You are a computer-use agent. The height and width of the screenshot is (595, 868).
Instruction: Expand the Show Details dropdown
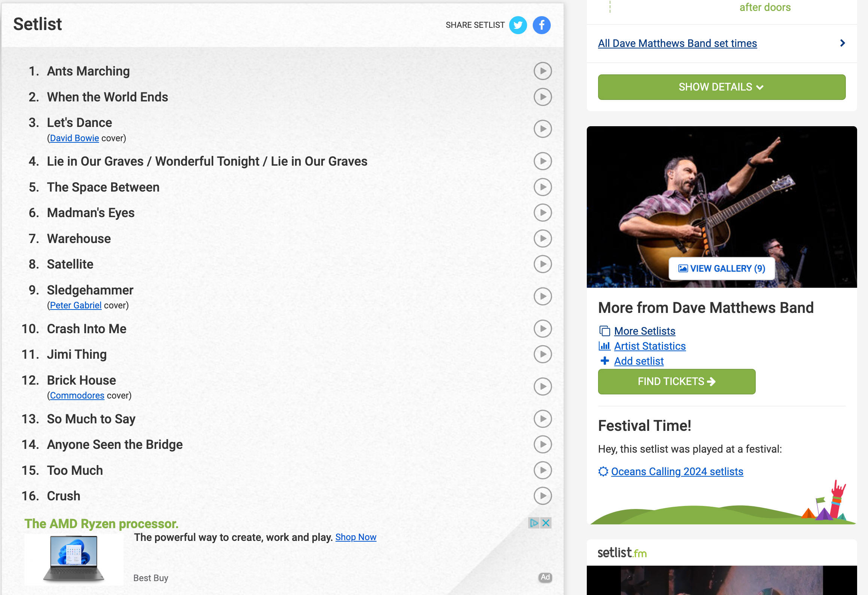point(722,87)
